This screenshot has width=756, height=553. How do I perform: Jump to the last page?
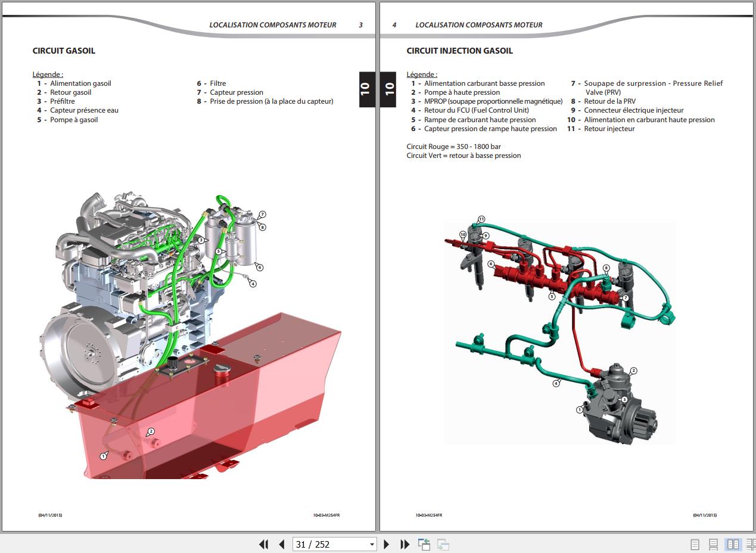click(x=405, y=544)
